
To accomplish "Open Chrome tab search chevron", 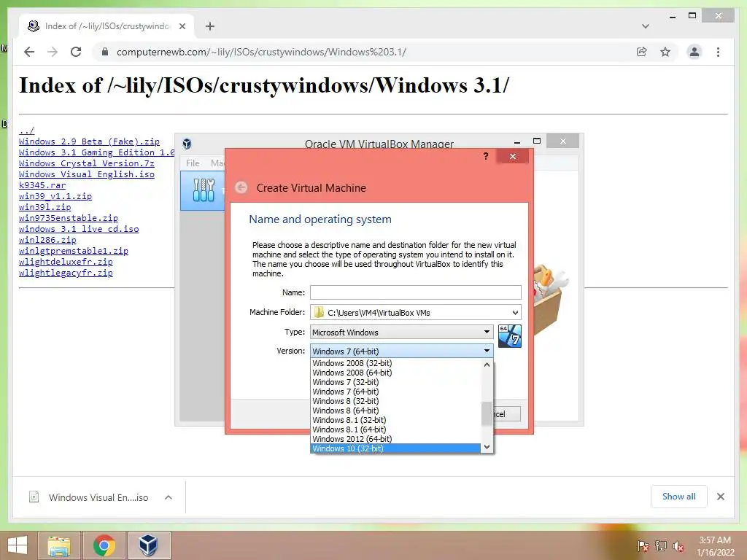I will pos(646,26).
